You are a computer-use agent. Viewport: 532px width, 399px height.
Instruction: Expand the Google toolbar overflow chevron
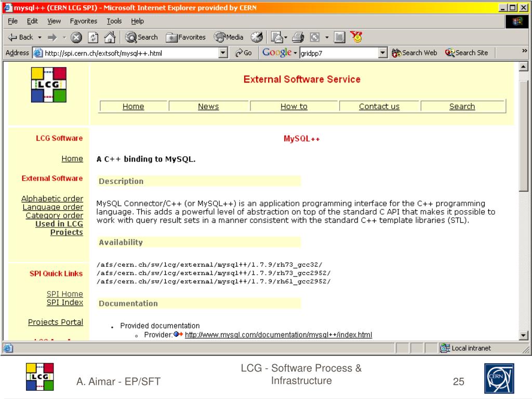click(525, 50)
